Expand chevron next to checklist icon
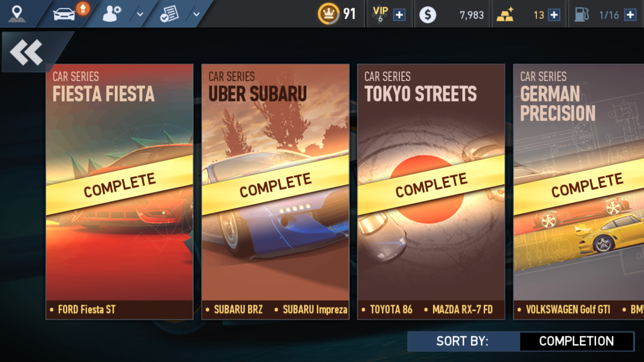 [196, 14]
